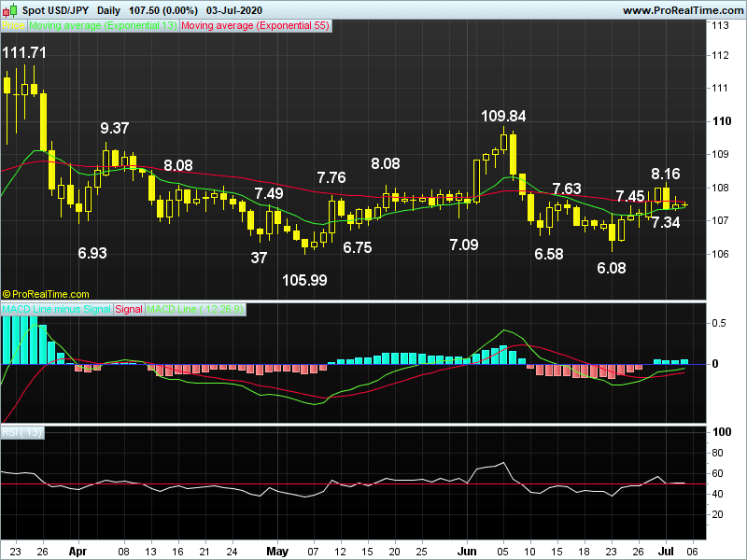Select the Moving average (Exponential 13) indicator label
Image resolution: width=747 pixels, height=560 pixels.
coord(103,26)
